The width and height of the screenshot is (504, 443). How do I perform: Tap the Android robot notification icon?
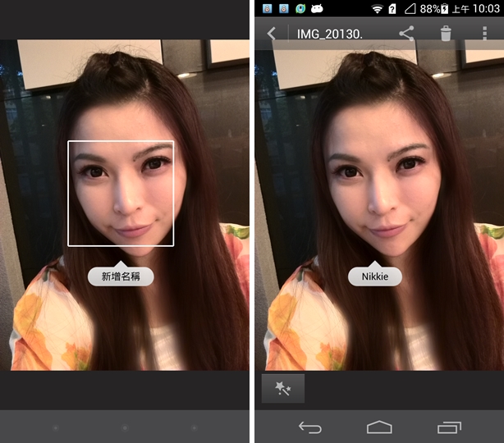317,8
